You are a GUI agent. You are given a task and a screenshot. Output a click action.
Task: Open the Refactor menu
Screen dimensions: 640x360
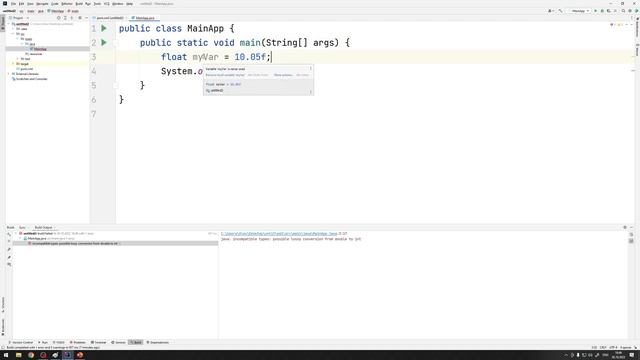click(67, 4)
